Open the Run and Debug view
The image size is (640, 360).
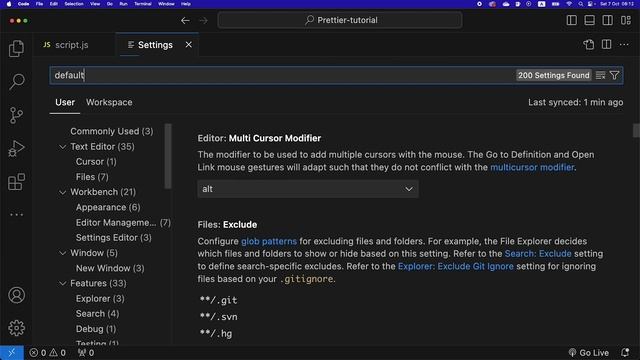coord(16,149)
